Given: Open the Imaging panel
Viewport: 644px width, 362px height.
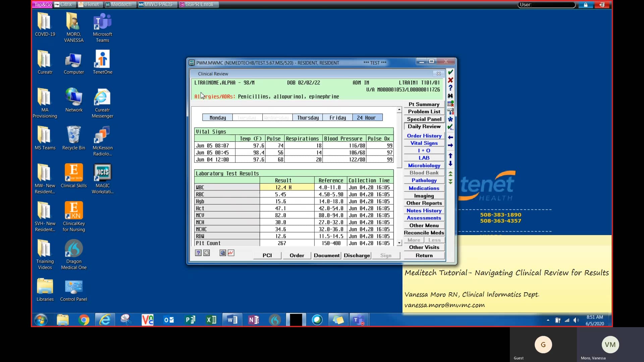Looking at the screenshot, I should click(424, 196).
